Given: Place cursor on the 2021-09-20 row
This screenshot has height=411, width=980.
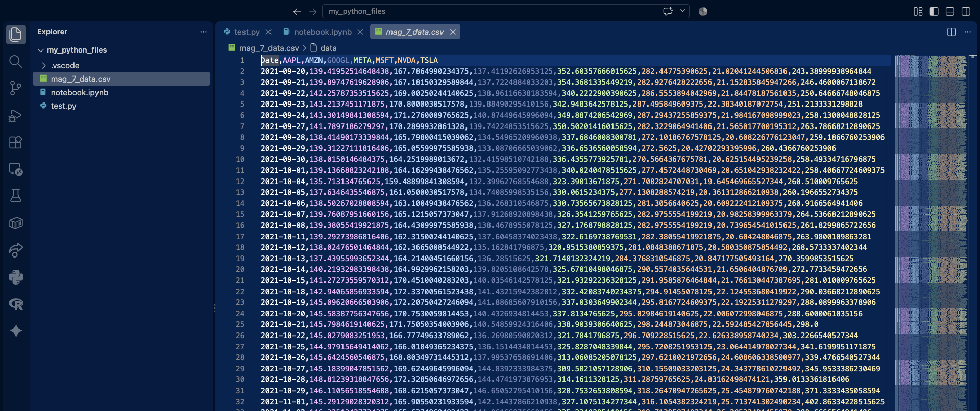Looking at the screenshot, I should point(566,71).
